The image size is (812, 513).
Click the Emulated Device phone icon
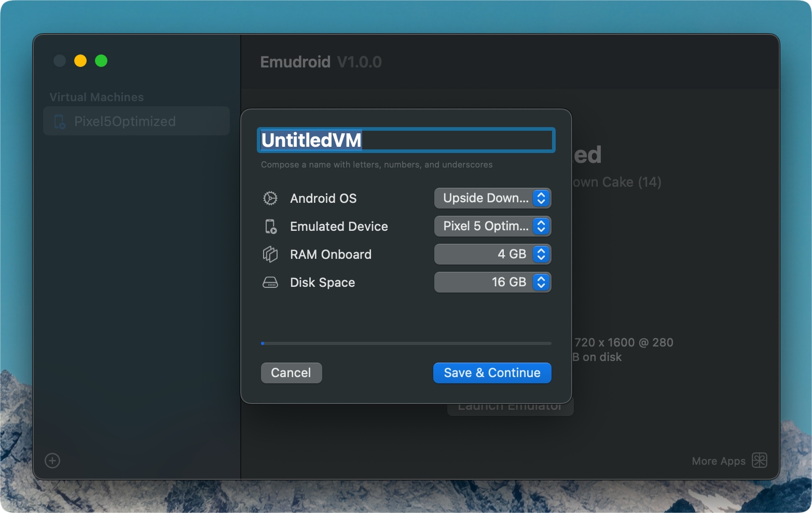point(271,227)
